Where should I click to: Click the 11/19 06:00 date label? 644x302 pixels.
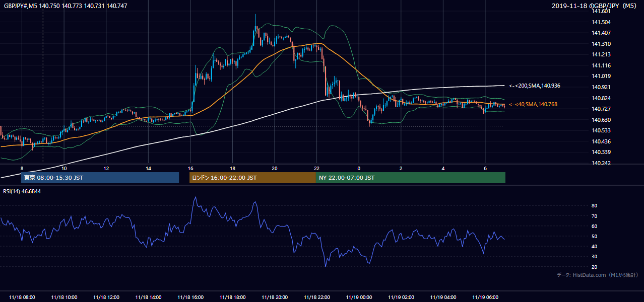tap(485, 297)
